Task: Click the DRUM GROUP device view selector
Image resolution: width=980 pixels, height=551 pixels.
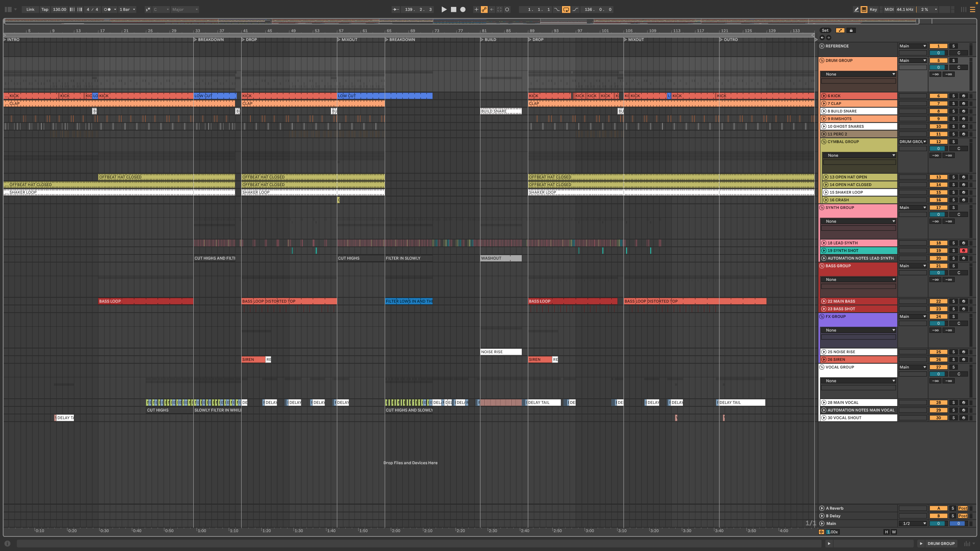Action: point(941,544)
